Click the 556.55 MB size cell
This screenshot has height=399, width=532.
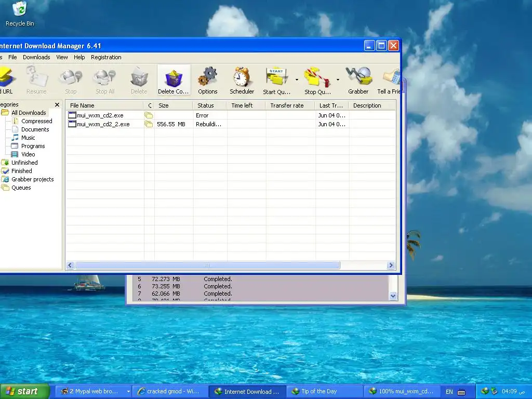coord(171,124)
